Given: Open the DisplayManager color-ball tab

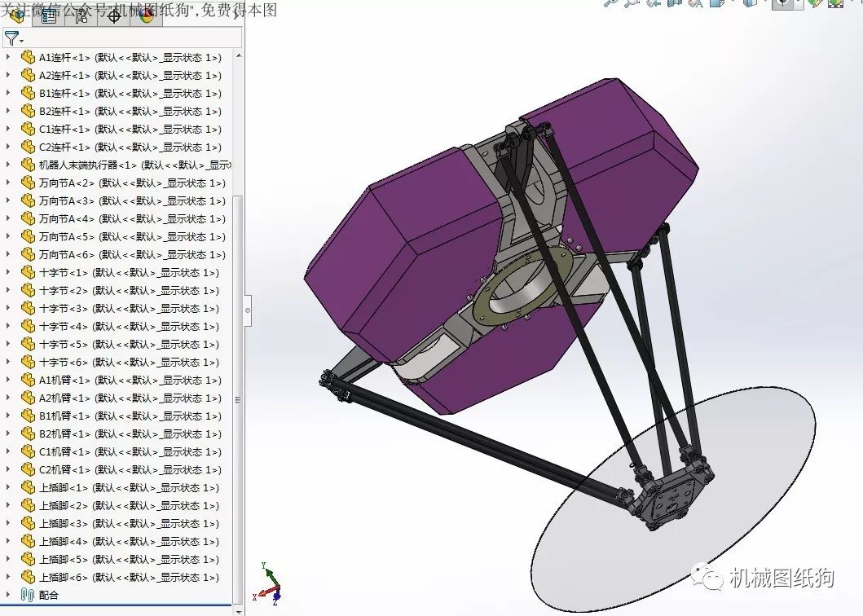Looking at the screenshot, I should tap(147, 15).
